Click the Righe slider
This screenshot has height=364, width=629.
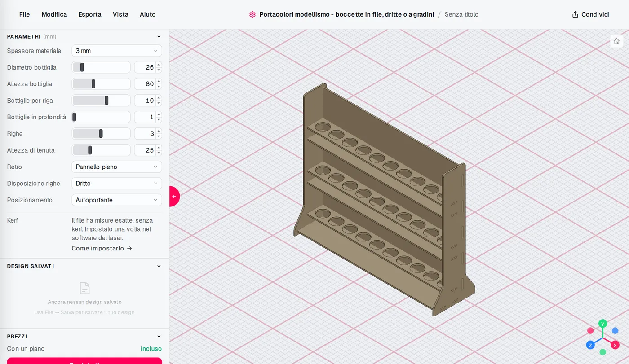pyautogui.click(x=101, y=134)
